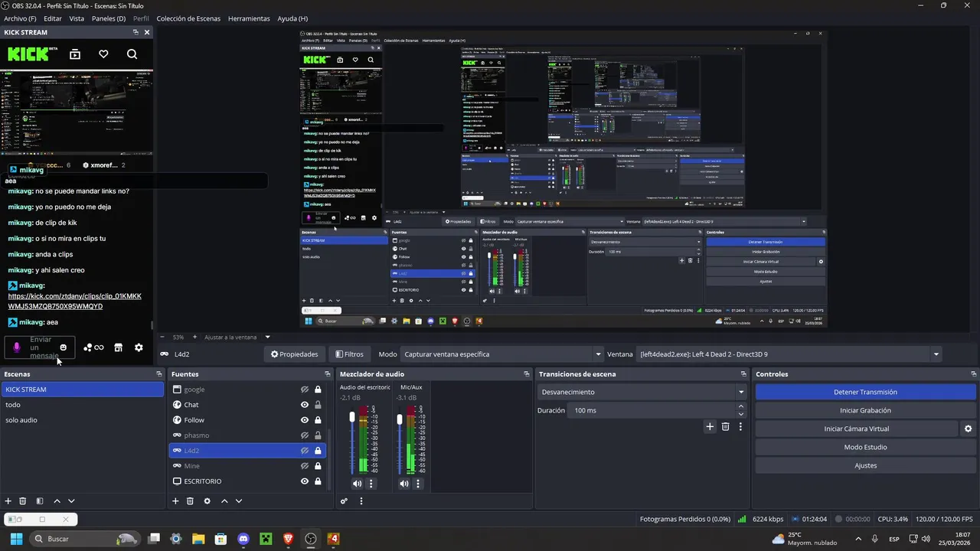Click the channel points icon in chat
This screenshot has width=980, height=551.
(93, 347)
